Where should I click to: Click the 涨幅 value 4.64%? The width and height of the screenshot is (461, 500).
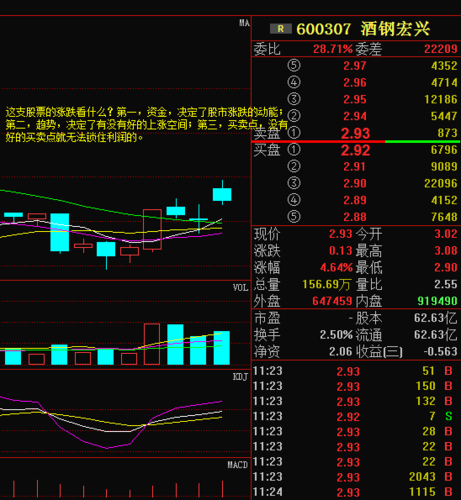click(x=336, y=267)
